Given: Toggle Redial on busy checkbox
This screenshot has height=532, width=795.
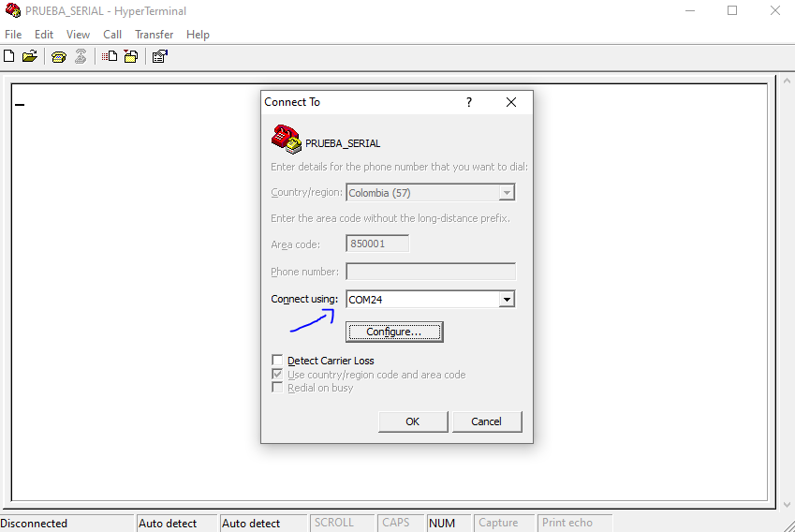Looking at the screenshot, I should tap(277, 388).
